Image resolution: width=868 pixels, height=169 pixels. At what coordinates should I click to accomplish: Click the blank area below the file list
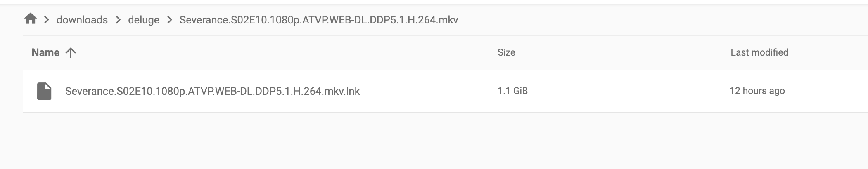tap(434, 140)
